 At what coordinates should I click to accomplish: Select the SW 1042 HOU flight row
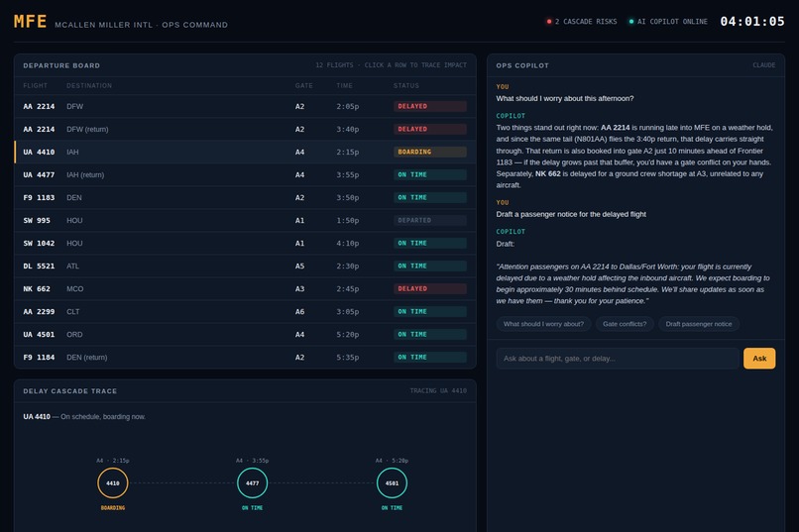click(245, 244)
